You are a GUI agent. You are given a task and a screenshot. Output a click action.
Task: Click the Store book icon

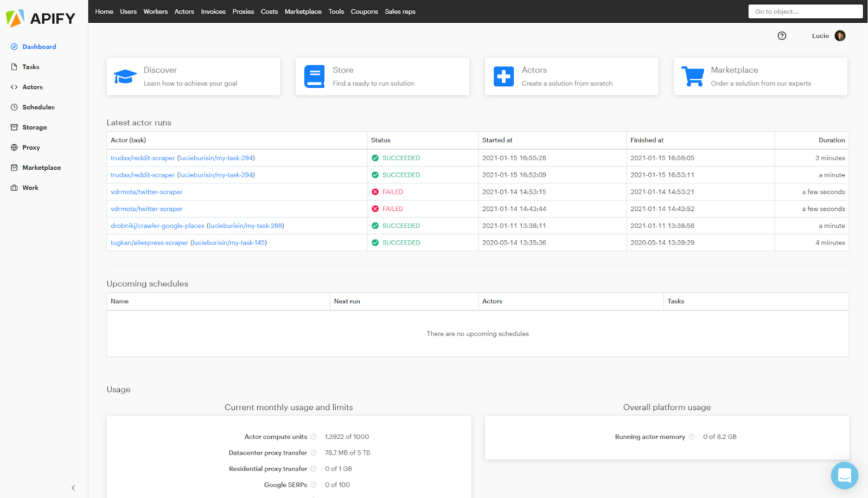(314, 76)
